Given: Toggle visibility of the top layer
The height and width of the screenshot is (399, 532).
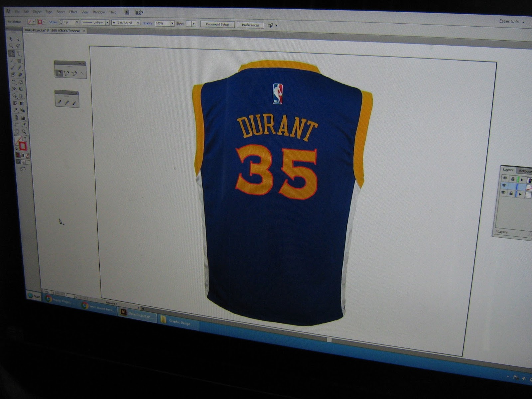Looking at the screenshot, I should tap(505, 178).
